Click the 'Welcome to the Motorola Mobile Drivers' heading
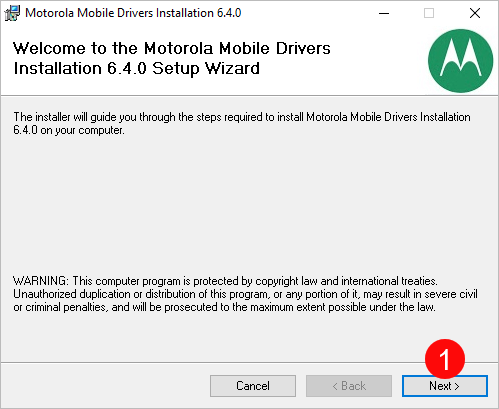The image size is (499, 409). tap(172, 58)
